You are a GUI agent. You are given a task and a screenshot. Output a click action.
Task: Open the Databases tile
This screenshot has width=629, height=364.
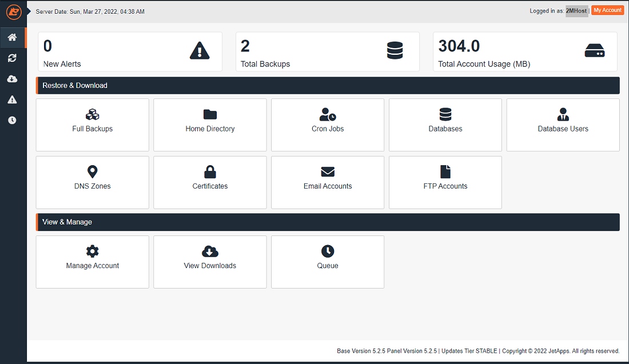pyautogui.click(x=445, y=125)
